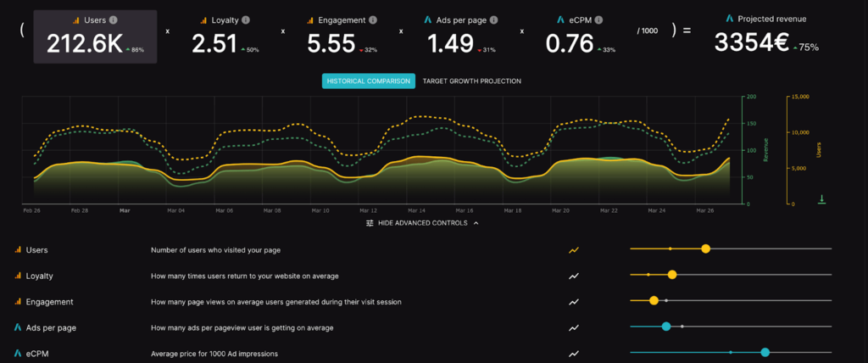Click the sliders icon before Hide Advanced Controls
Viewport: 868px width, 363px height.
(370, 223)
